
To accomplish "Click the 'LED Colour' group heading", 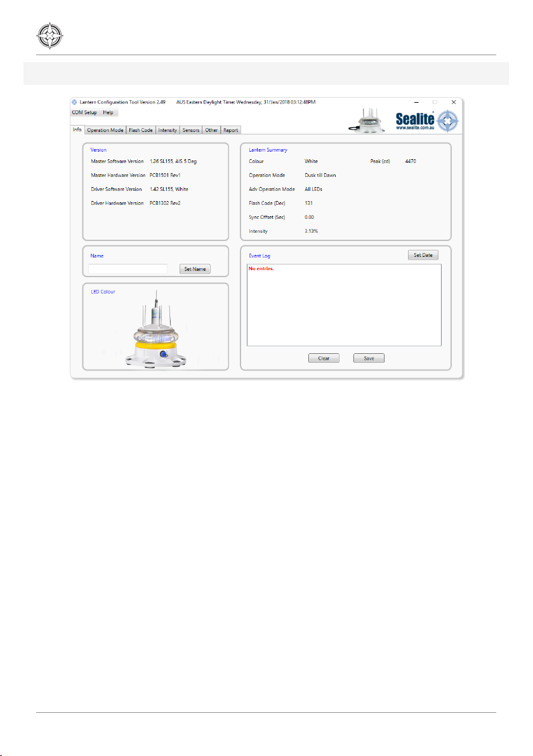I will [x=103, y=292].
